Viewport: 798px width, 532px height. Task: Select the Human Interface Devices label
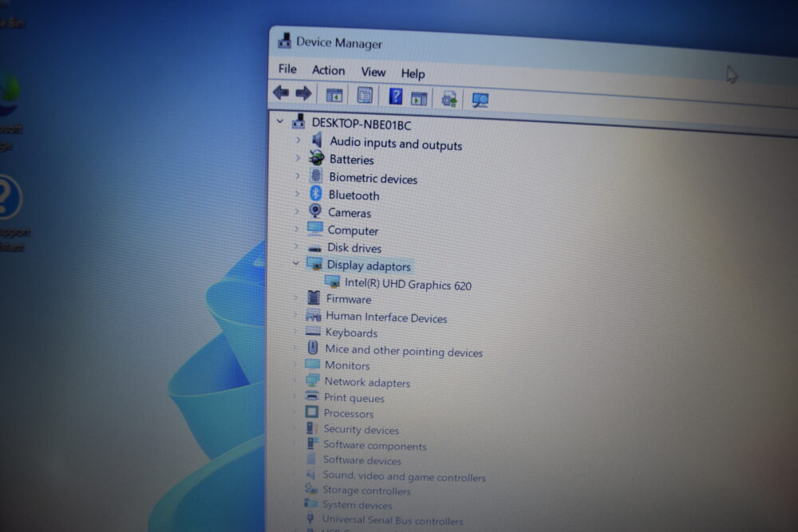386,317
